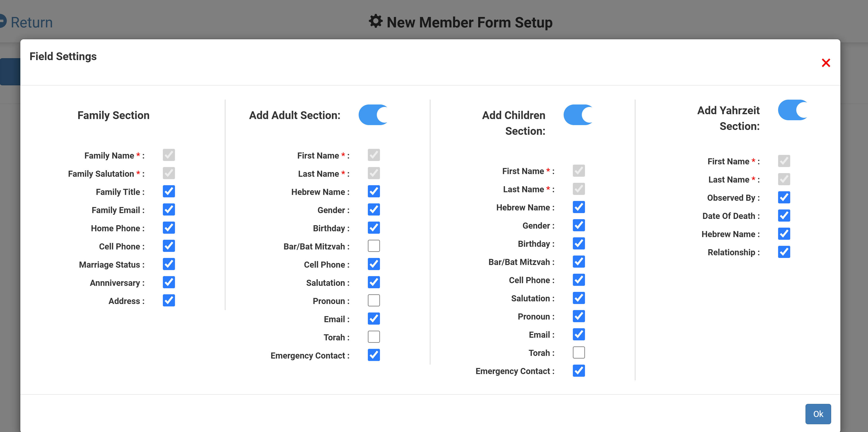Click the Return arrow icon
Screen dimensions: 868x432
pos(3,21)
